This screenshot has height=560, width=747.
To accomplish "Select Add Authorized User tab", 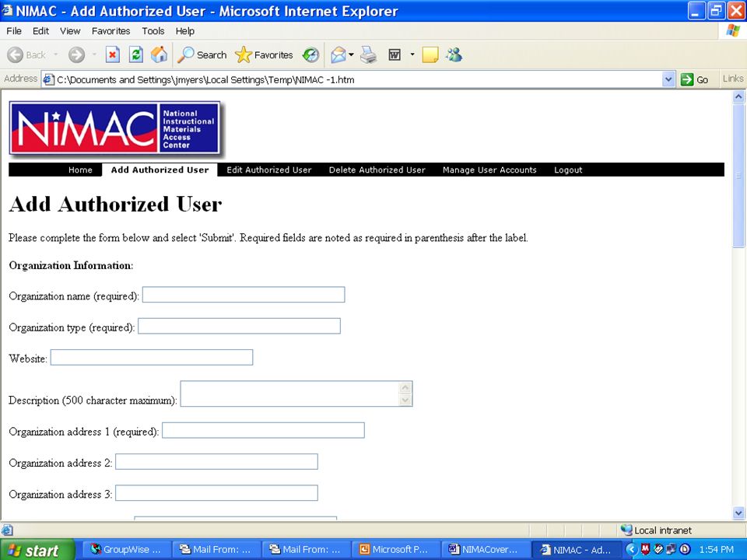I will [x=160, y=170].
